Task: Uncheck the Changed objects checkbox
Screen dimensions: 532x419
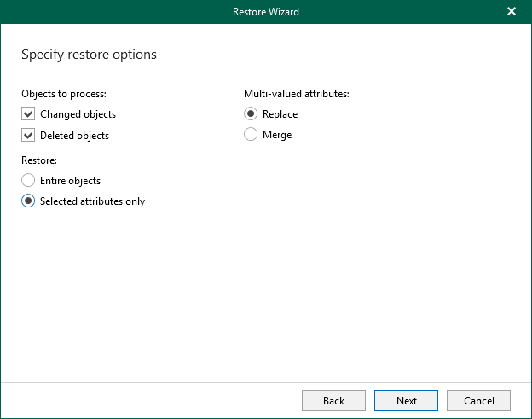Action: click(x=29, y=114)
